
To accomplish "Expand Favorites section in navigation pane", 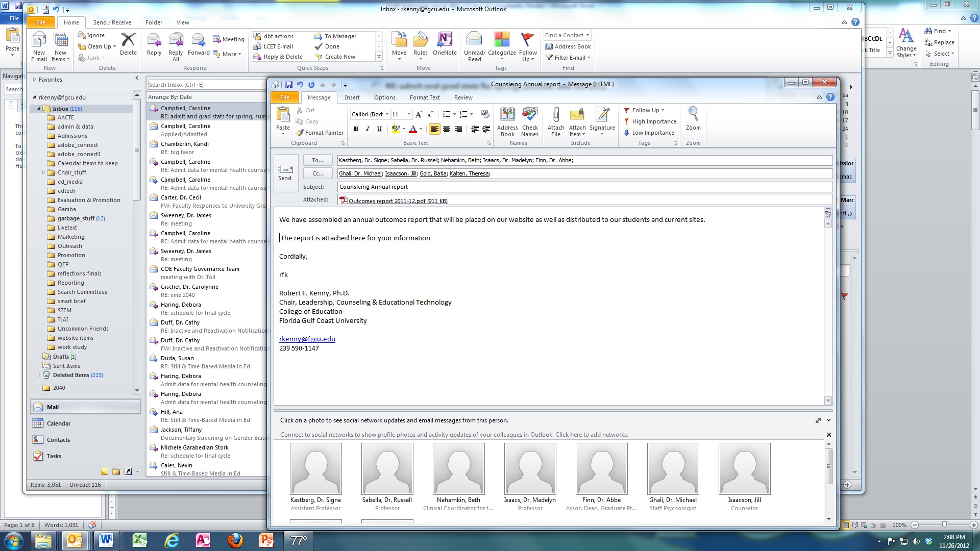I will point(35,80).
